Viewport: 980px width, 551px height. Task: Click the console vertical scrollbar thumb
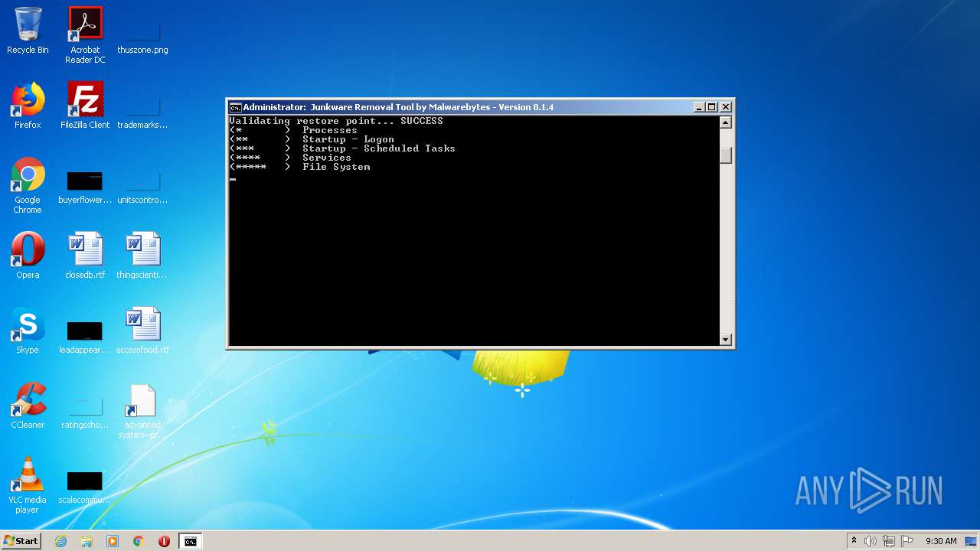click(x=726, y=155)
